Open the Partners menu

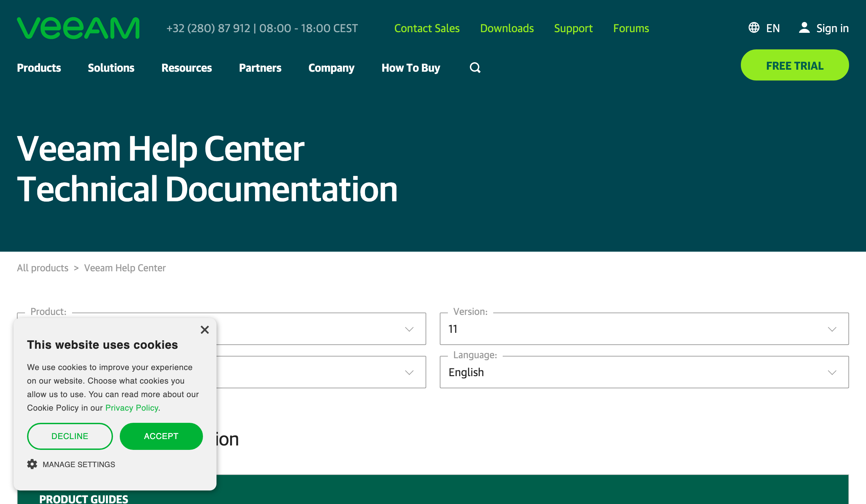(260, 68)
